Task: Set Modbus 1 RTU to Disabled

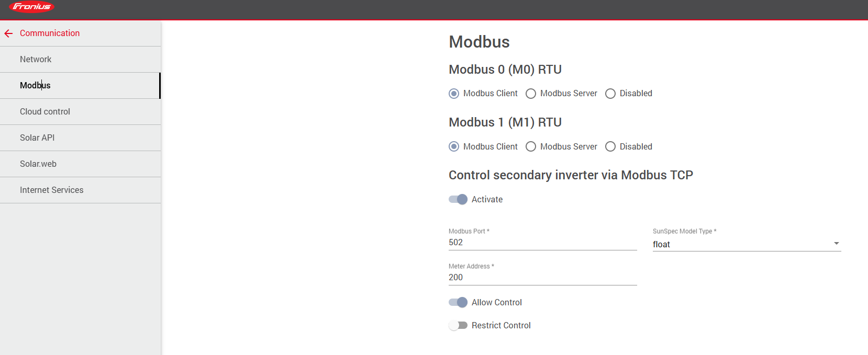Action: click(x=610, y=147)
